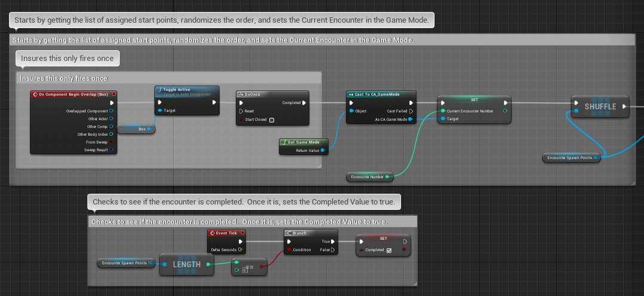Viewport: 644px width, 296px height.
Task: Click the exec input pin of Toggle Active
Action: [x=160, y=102]
